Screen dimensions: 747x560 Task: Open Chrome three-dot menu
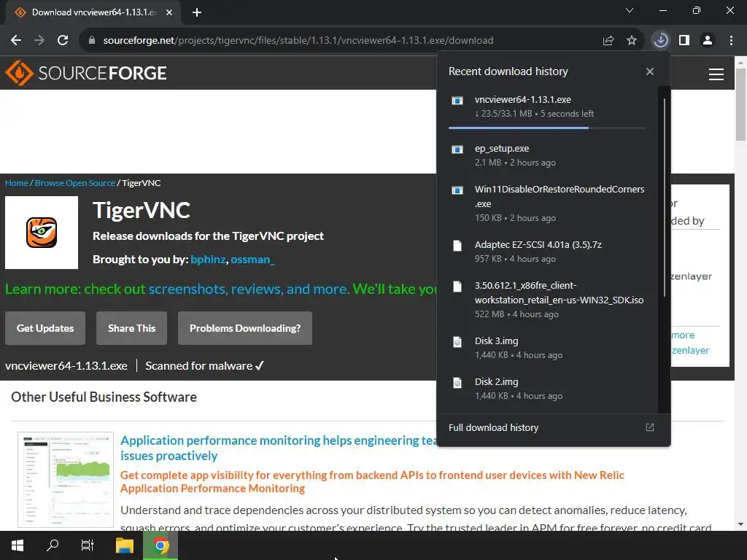[x=731, y=41]
